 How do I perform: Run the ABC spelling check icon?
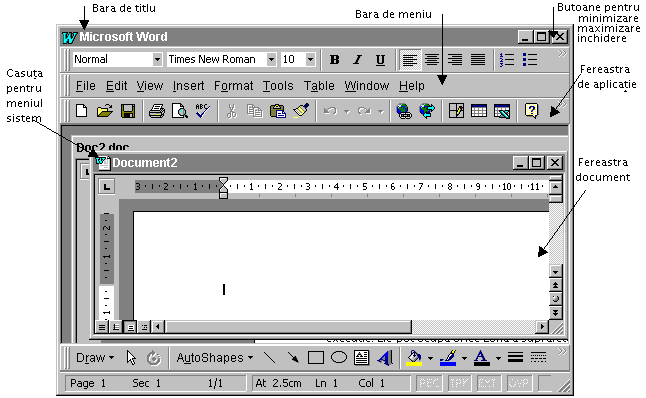pos(202,111)
